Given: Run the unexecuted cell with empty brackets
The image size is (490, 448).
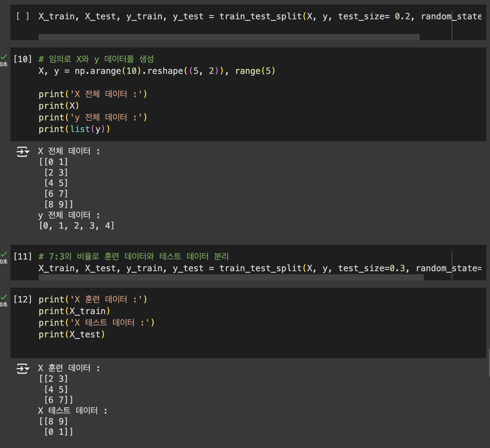Looking at the screenshot, I should click(23, 16).
